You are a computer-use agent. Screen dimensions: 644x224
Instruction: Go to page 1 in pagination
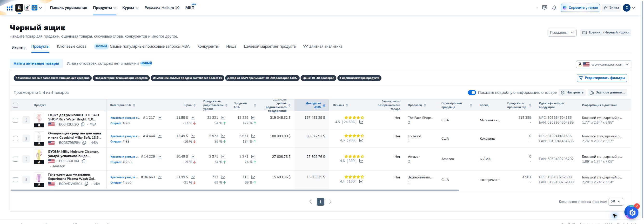point(320,202)
